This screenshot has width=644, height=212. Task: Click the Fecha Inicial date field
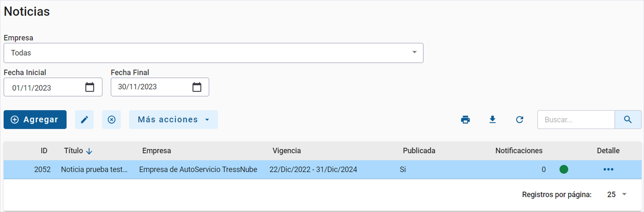(45, 88)
